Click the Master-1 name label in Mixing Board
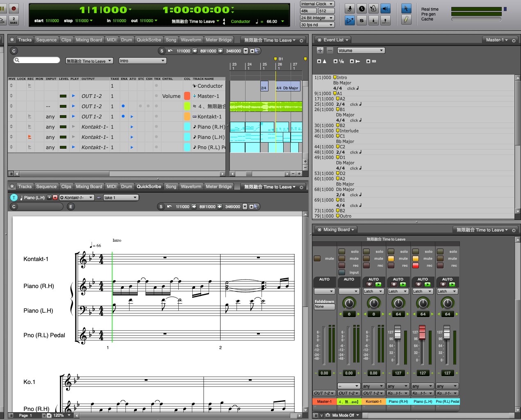Viewport: 521px width, 420px height. click(x=324, y=402)
